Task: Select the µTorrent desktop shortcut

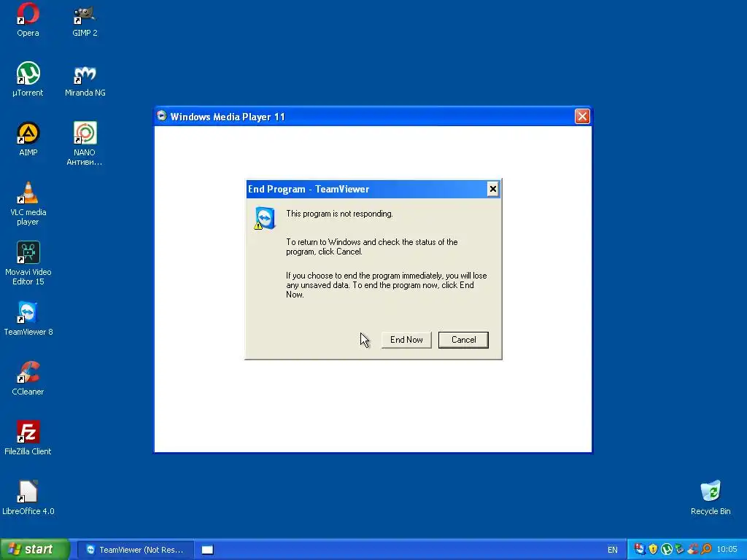Action: coord(28,79)
